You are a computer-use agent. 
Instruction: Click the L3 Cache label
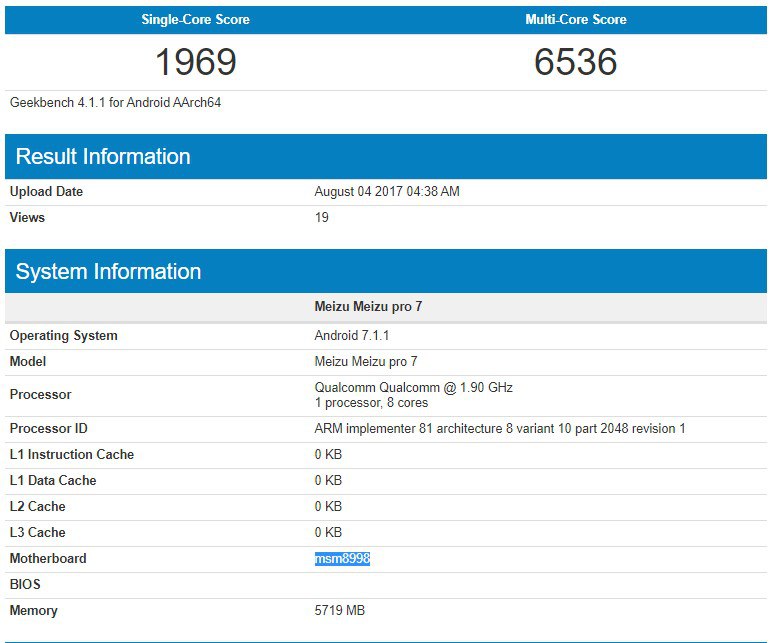[x=37, y=533]
